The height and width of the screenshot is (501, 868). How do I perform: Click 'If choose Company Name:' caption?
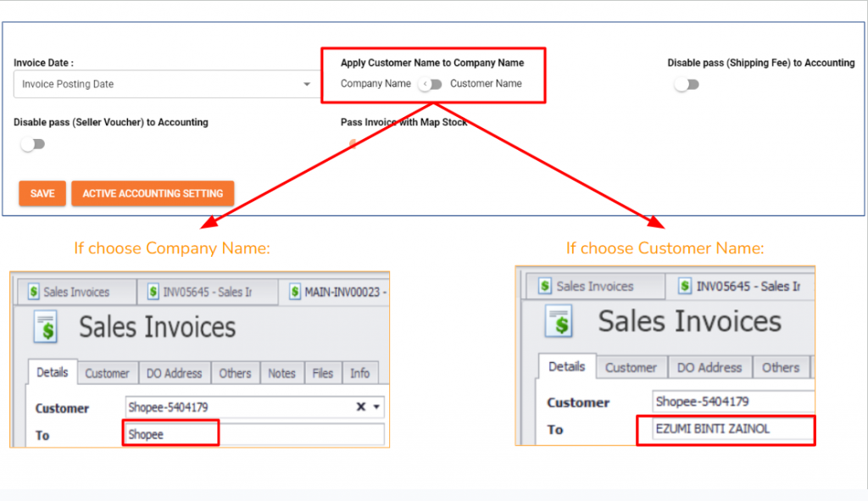172,248
